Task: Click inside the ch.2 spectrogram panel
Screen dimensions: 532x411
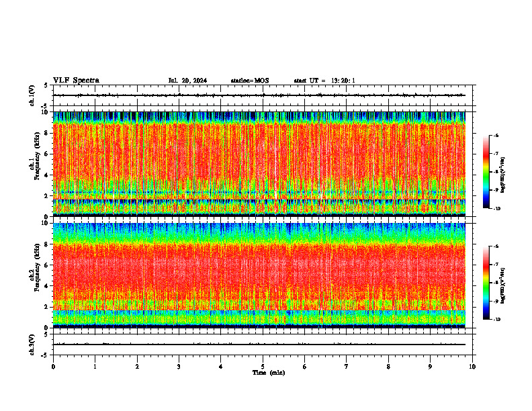Action: click(x=259, y=275)
